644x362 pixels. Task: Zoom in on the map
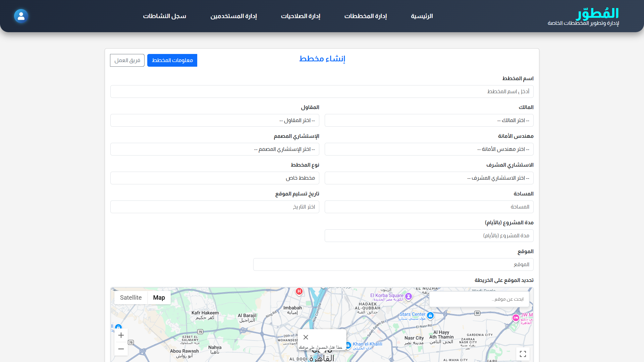point(121,335)
